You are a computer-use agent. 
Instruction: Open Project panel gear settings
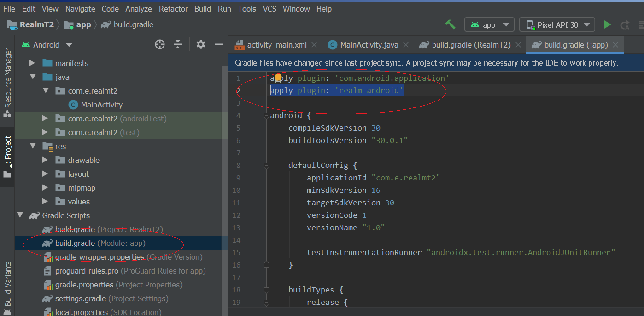coord(200,44)
